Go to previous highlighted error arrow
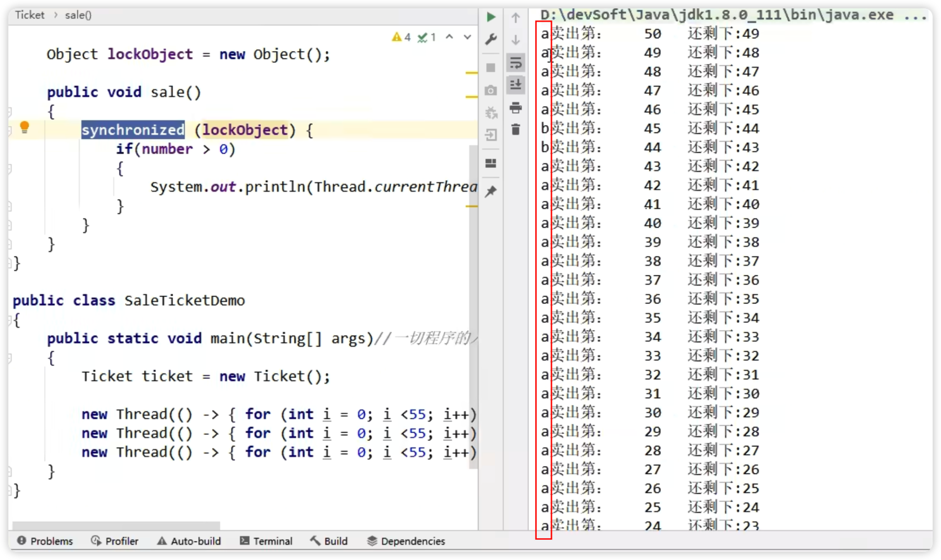Viewport: 941px width, 560px height. pos(450,37)
